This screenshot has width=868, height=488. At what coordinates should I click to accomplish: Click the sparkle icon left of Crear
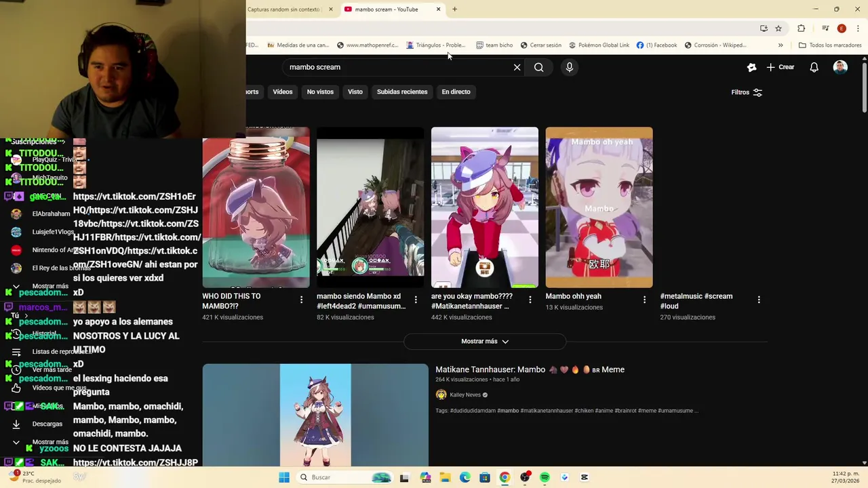point(751,67)
